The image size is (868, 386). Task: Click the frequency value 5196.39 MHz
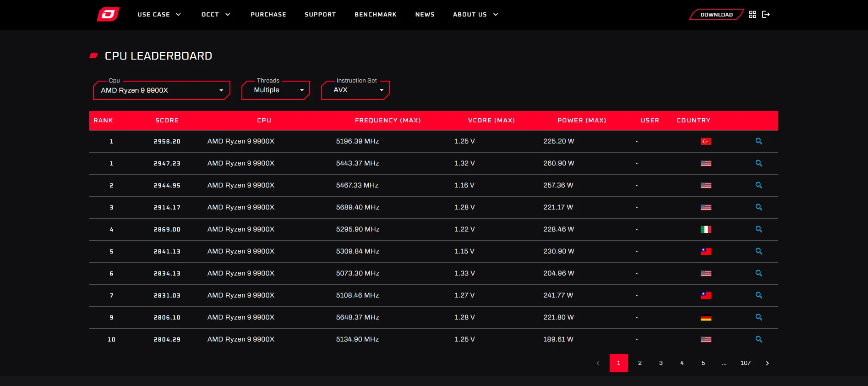coord(358,141)
